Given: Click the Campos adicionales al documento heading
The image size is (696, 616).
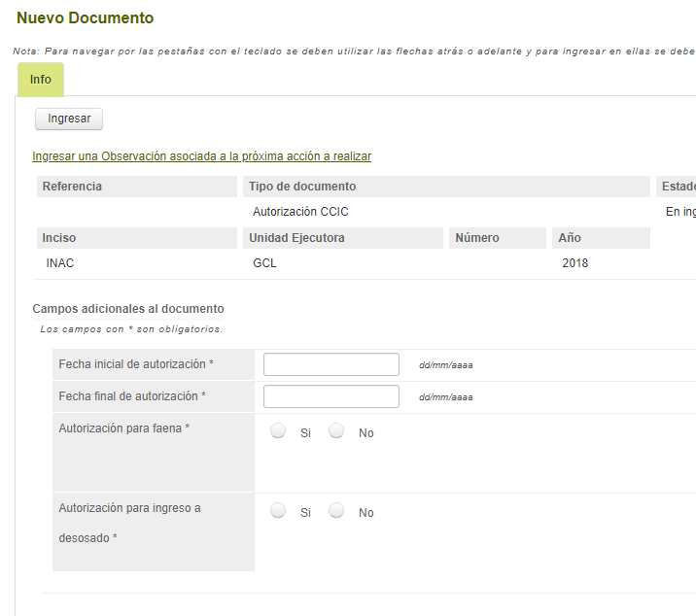Looking at the screenshot, I should pyautogui.click(x=128, y=309).
